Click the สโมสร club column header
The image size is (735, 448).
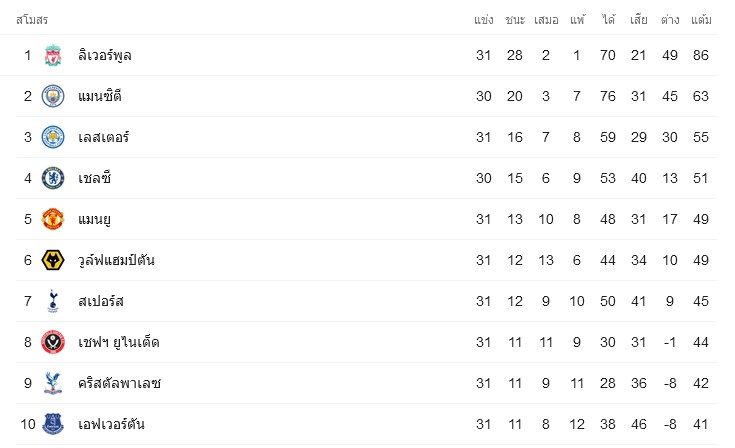32,20
